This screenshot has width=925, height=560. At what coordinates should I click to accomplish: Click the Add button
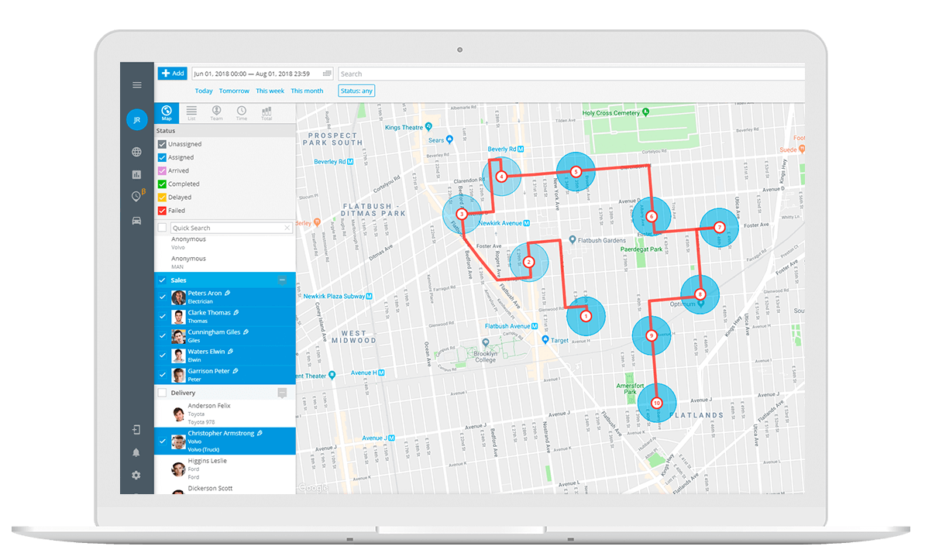(173, 73)
